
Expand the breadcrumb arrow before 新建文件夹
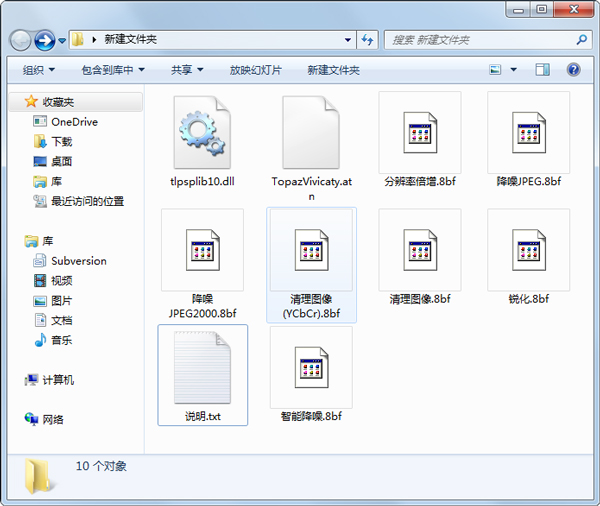[x=94, y=39]
